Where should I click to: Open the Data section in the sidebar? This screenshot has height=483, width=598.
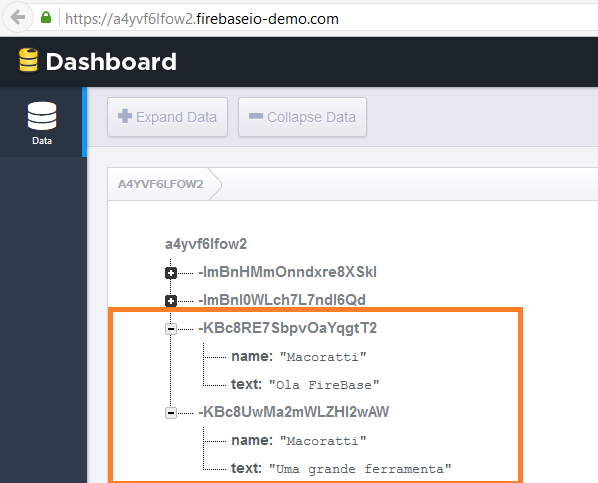pyautogui.click(x=42, y=123)
